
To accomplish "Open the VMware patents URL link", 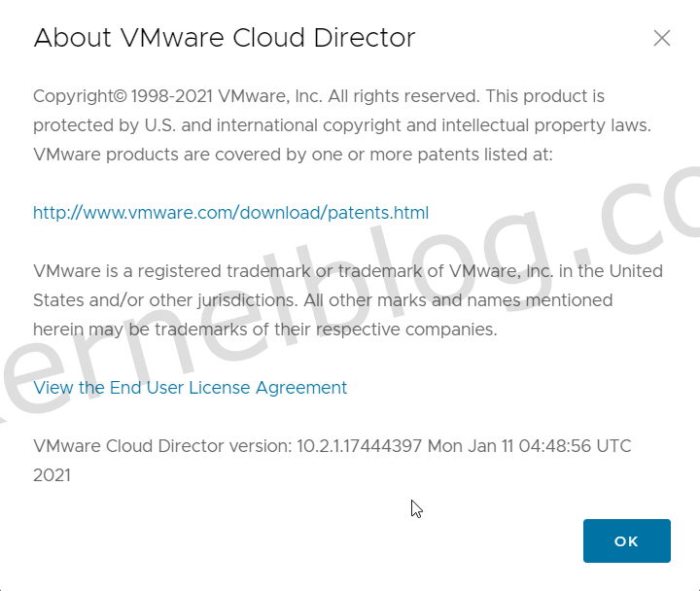I will [x=230, y=213].
